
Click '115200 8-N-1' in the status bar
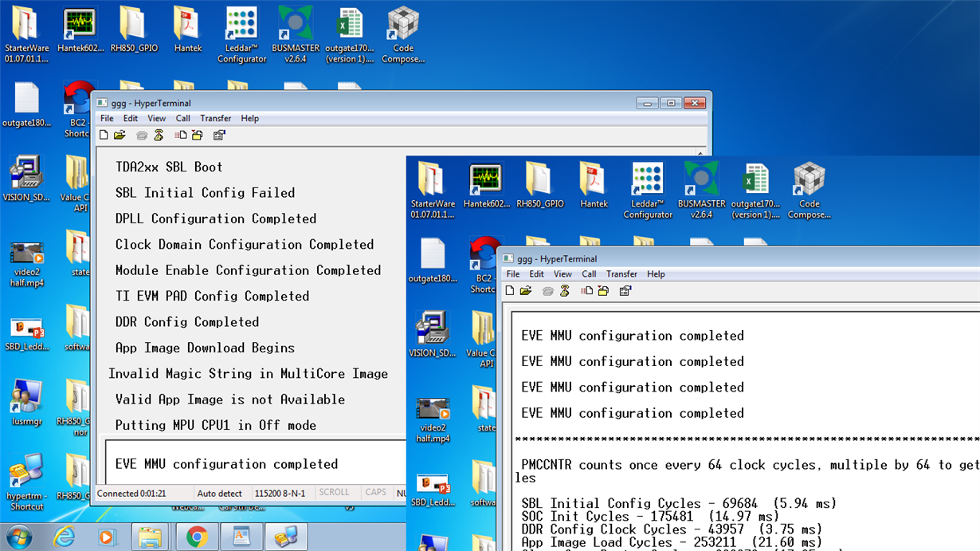[x=281, y=494]
